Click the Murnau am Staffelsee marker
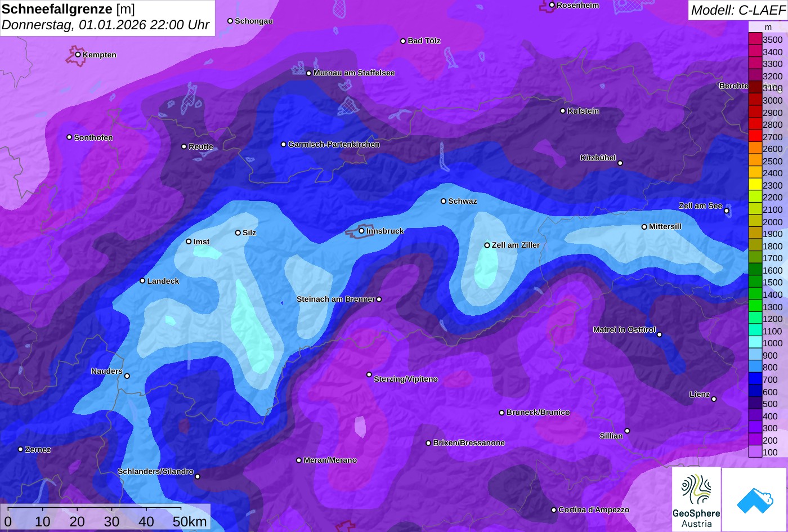Screen dimensions: 788x532 click(x=308, y=73)
